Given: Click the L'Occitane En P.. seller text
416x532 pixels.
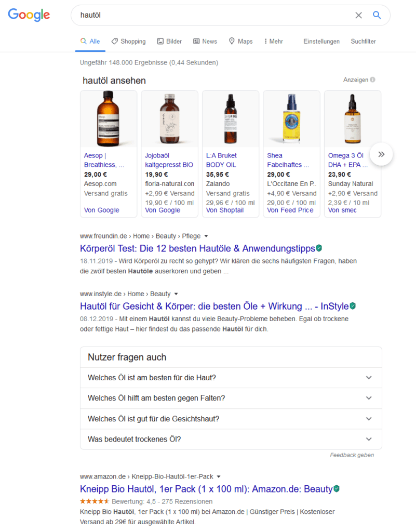Looking at the screenshot, I should [x=291, y=183].
